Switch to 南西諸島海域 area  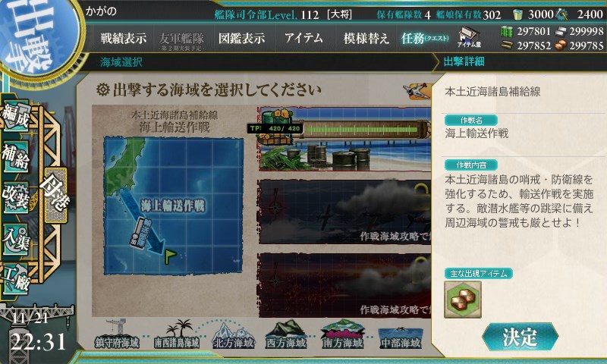177,334
